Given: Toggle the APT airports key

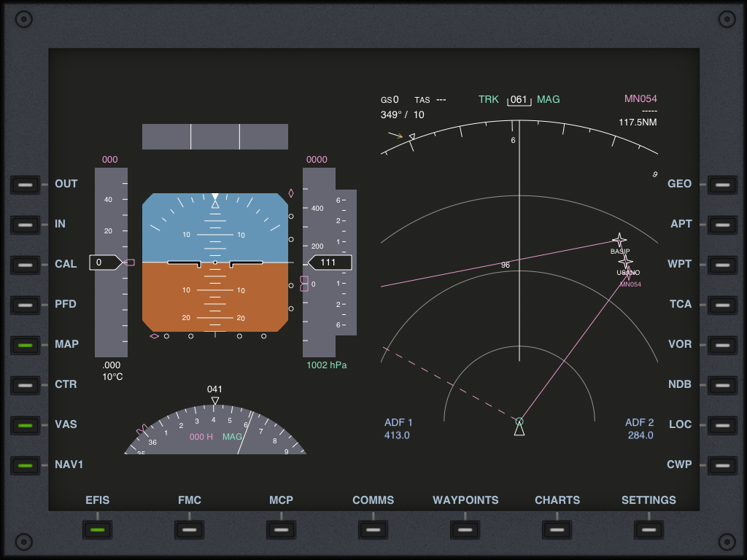Looking at the screenshot, I should point(722,225).
